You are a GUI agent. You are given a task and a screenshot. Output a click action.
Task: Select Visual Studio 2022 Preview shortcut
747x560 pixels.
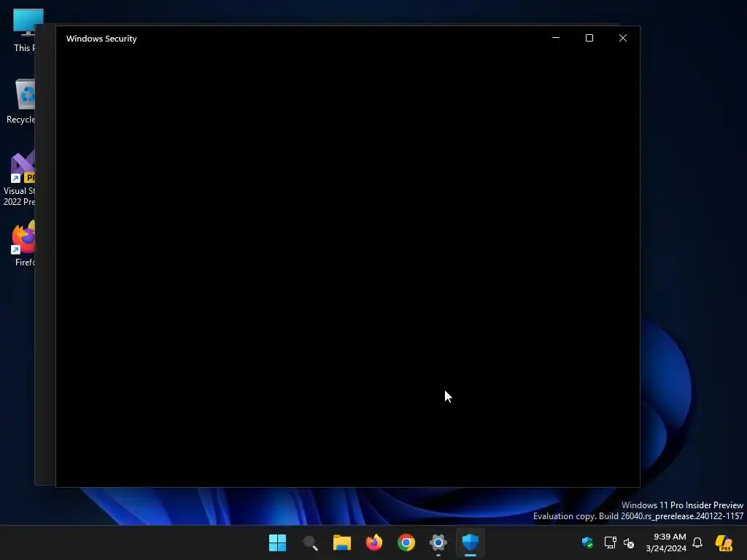pos(20,179)
